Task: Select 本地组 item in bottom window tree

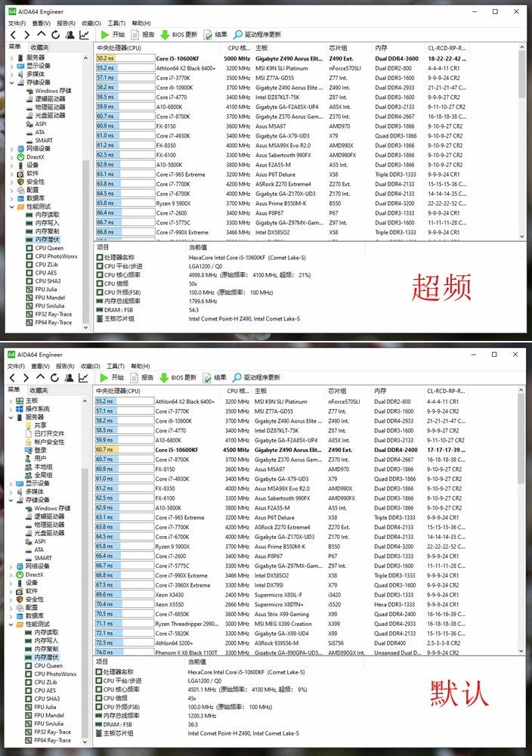Action: coord(43,466)
